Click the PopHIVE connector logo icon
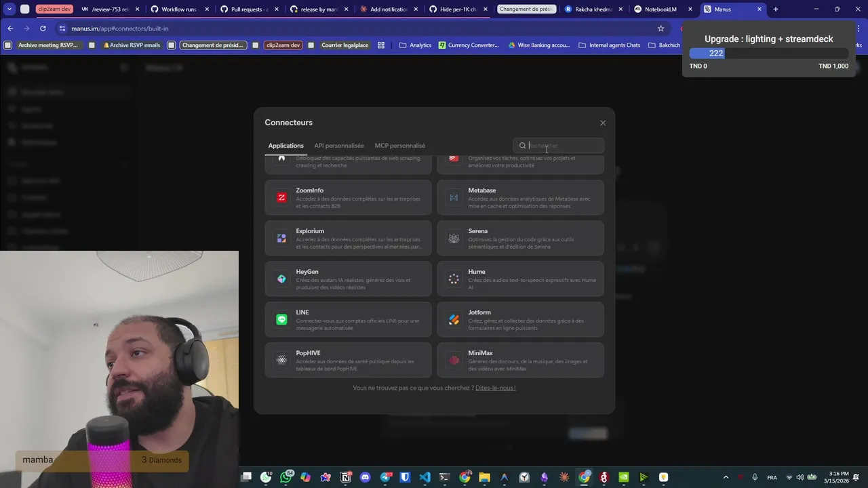The width and height of the screenshot is (868, 488). coord(281,361)
